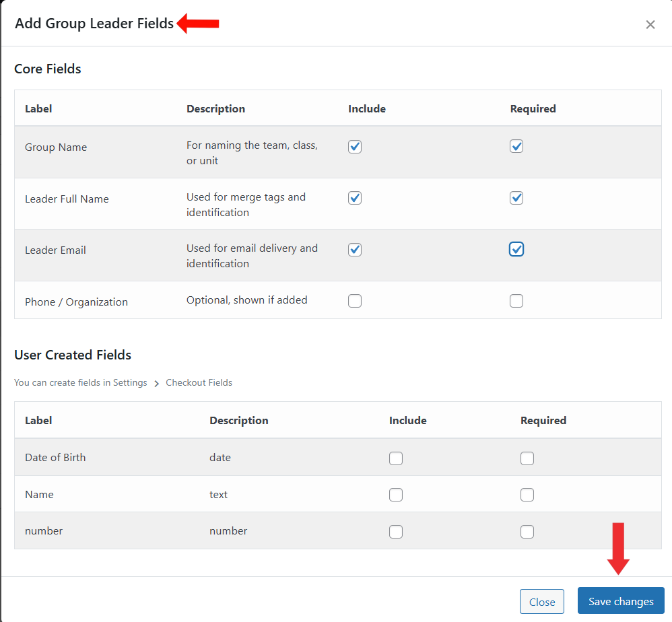The width and height of the screenshot is (672, 622).
Task: Uncheck Required for Group Name
Action: (516, 146)
